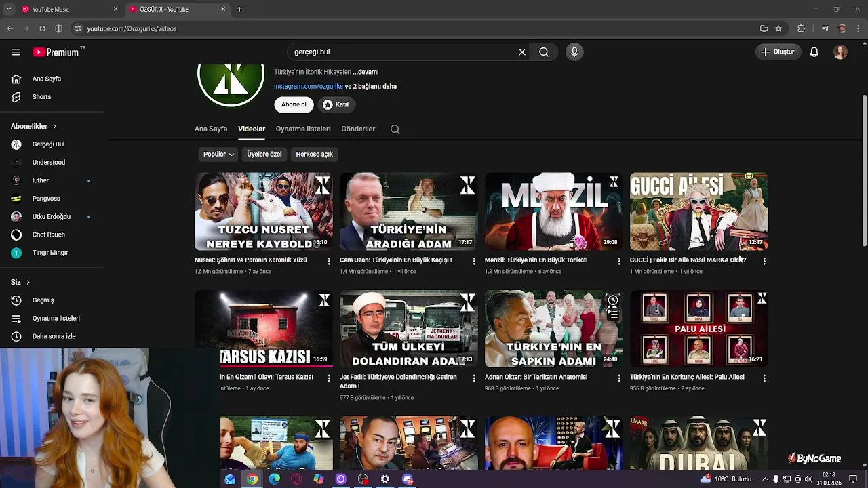Reload the page in Chrome

(42, 28)
